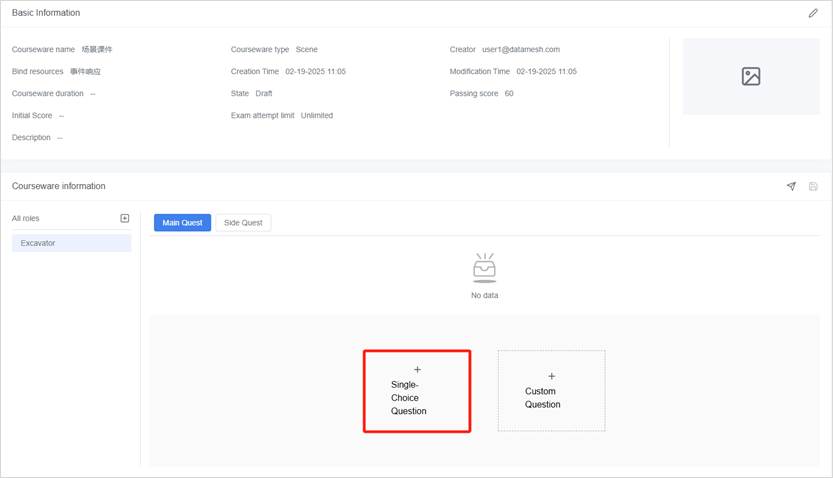833x478 pixels.
Task: Click the Draft state value
Action: point(264,93)
